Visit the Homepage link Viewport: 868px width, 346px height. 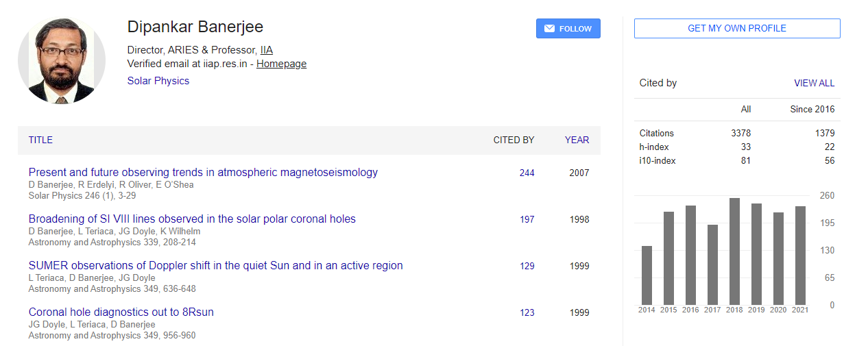281,64
